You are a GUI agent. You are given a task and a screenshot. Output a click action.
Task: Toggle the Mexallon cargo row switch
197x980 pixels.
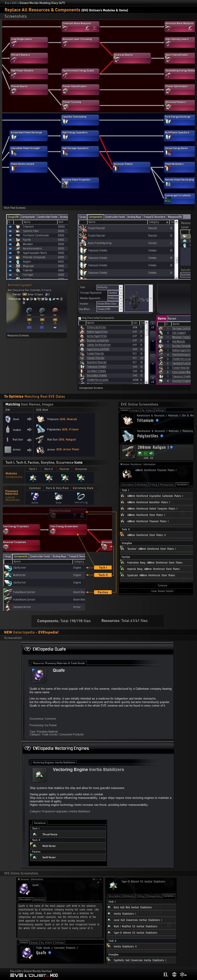tap(10, 244)
